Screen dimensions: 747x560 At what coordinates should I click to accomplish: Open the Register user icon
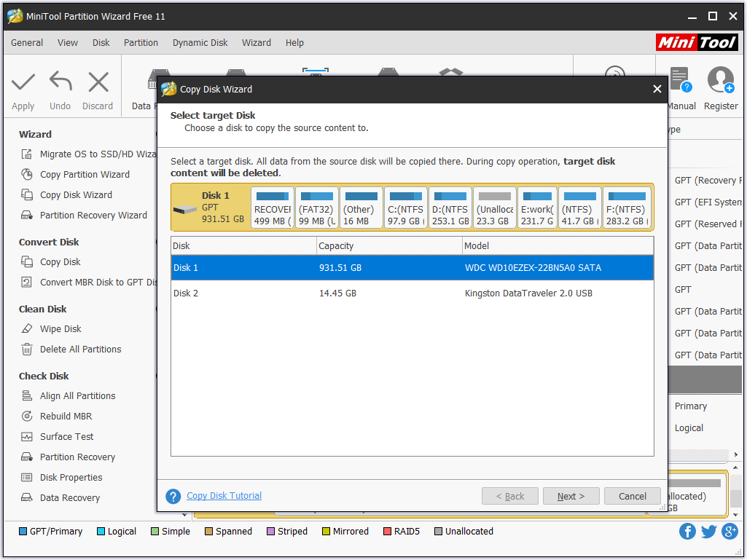click(x=720, y=81)
